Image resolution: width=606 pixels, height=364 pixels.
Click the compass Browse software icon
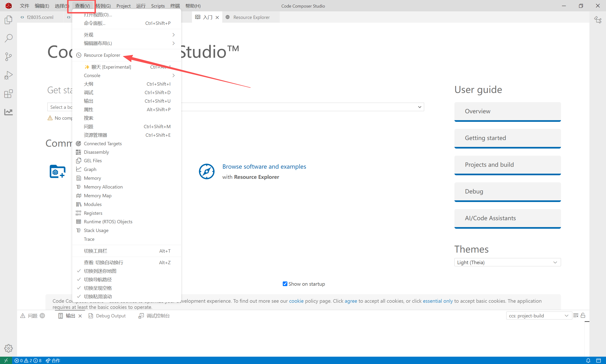click(206, 171)
